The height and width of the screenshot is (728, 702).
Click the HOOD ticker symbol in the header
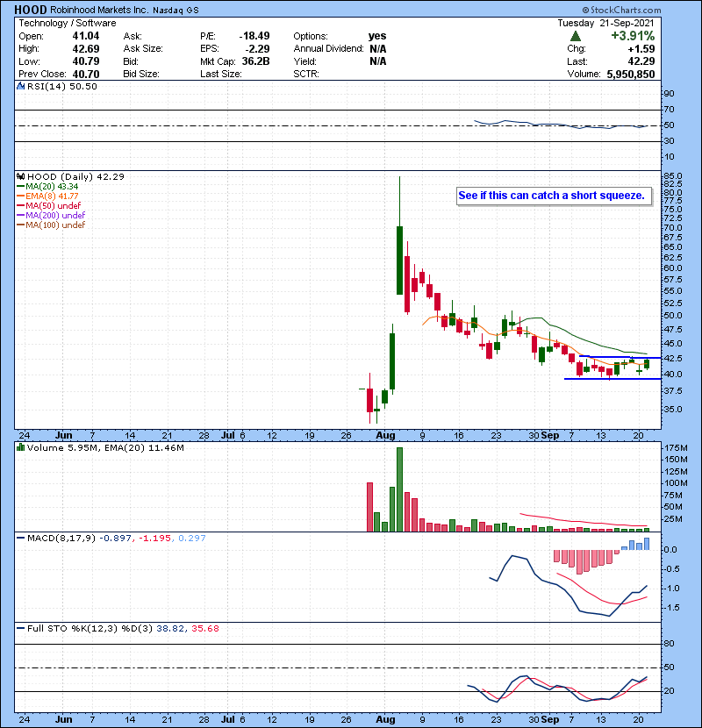[x=31, y=10]
